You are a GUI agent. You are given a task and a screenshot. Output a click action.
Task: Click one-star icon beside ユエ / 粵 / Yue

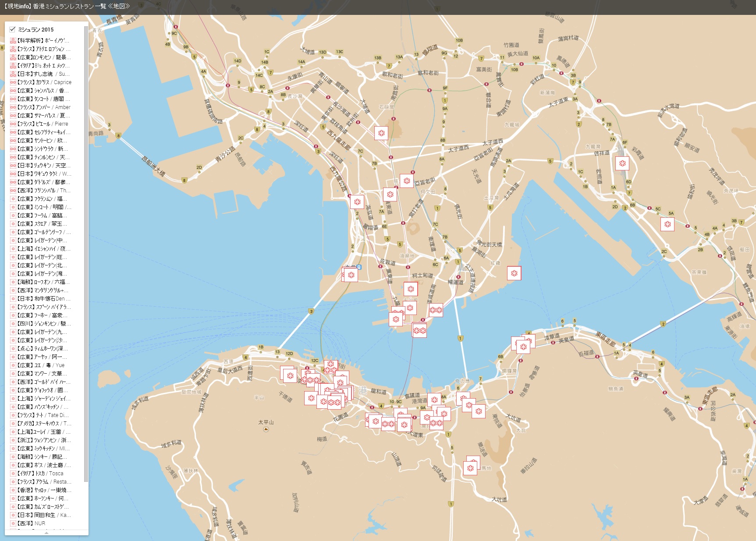pyautogui.click(x=13, y=365)
